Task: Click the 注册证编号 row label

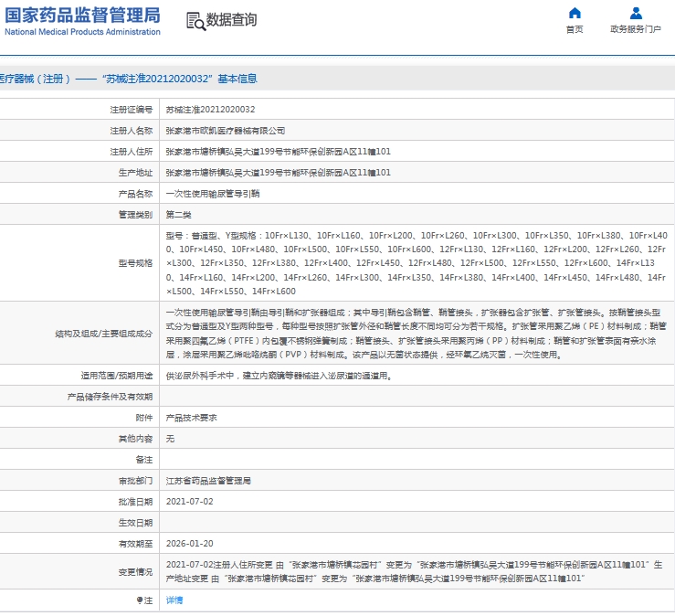Action: (x=132, y=110)
